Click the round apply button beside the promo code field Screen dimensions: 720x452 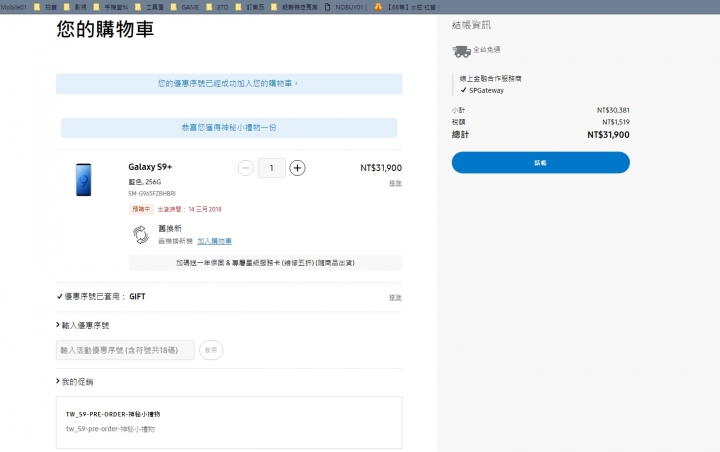pyautogui.click(x=211, y=350)
